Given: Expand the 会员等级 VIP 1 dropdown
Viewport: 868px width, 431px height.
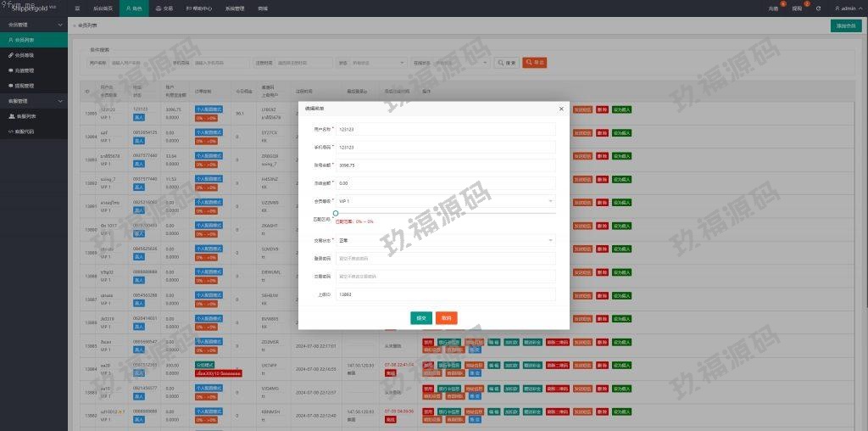Looking at the screenshot, I should 445,201.
